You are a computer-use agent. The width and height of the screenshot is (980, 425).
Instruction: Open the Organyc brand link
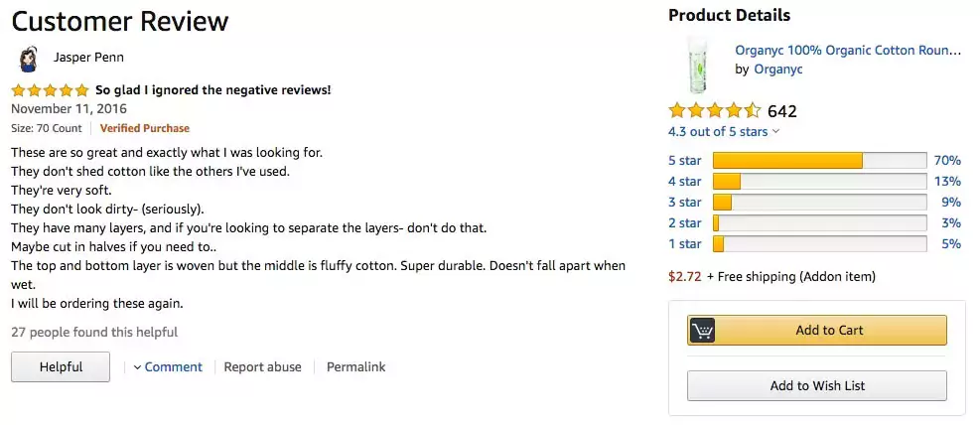tap(777, 70)
